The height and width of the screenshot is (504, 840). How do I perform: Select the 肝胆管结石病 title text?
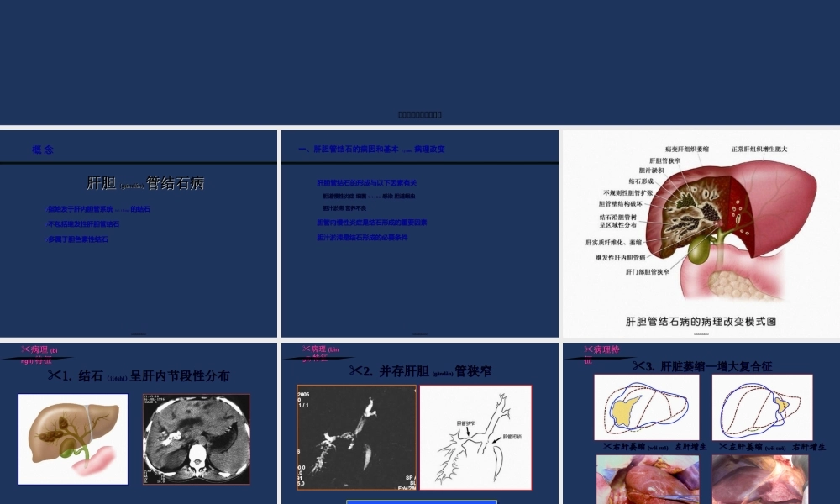tap(145, 183)
